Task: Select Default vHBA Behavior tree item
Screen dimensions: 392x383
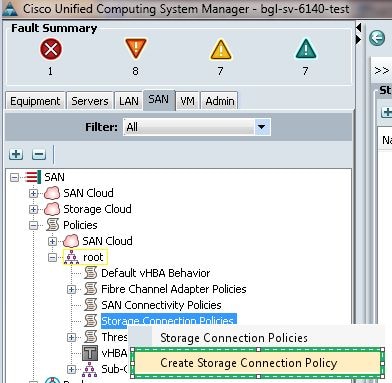Action: coord(156,273)
